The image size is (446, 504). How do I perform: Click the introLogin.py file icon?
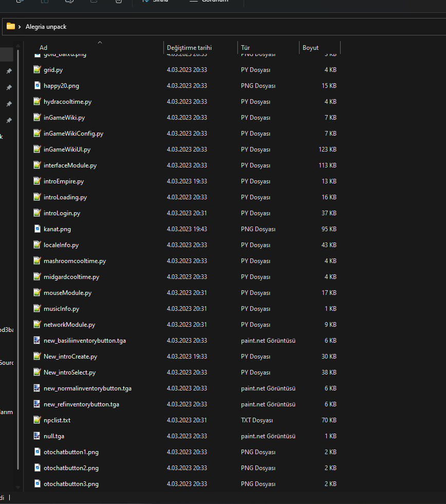coord(38,213)
